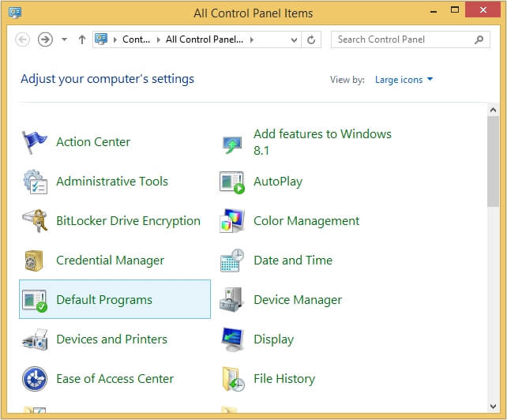This screenshot has width=507, height=420.
Task: Open the Recent locations dropdown arrow
Action: [x=64, y=39]
